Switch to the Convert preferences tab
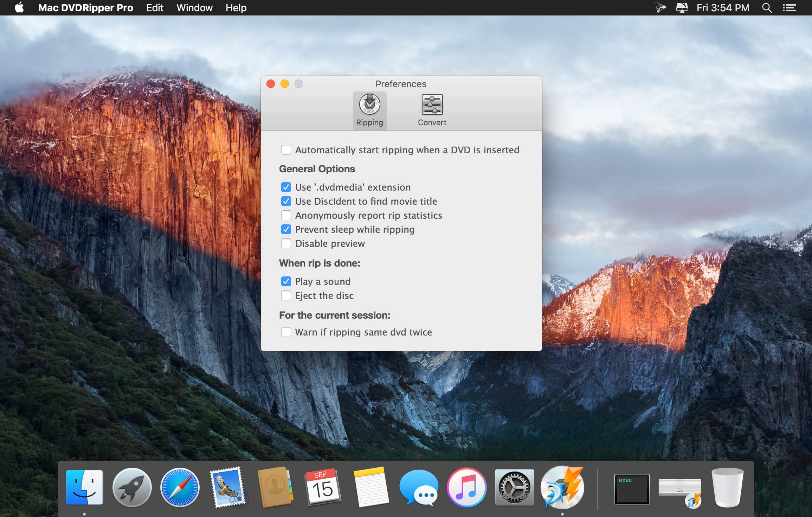Image resolution: width=812 pixels, height=517 pixels. (431, 110)
